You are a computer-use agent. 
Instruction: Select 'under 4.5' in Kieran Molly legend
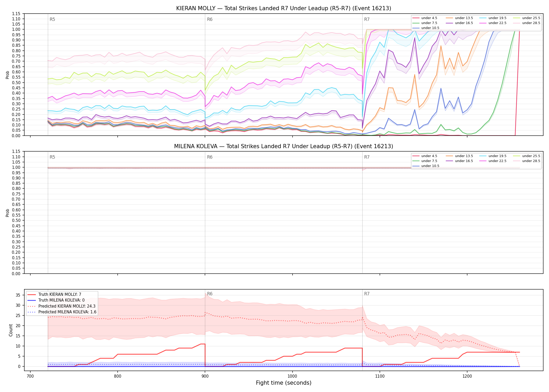coord(425,18)
